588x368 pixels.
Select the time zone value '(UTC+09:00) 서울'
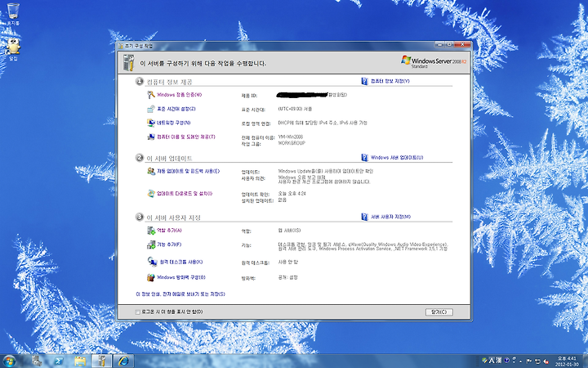295,109
